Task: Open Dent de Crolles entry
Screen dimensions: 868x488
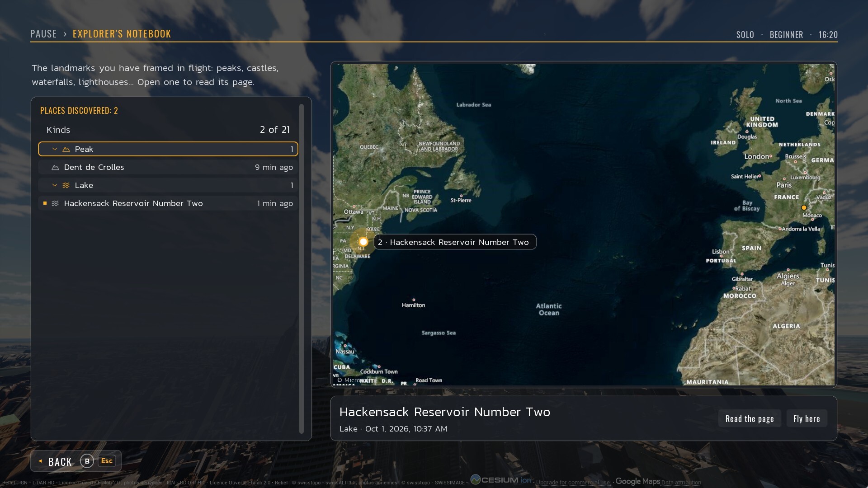Action: click(x=168, y=167)
